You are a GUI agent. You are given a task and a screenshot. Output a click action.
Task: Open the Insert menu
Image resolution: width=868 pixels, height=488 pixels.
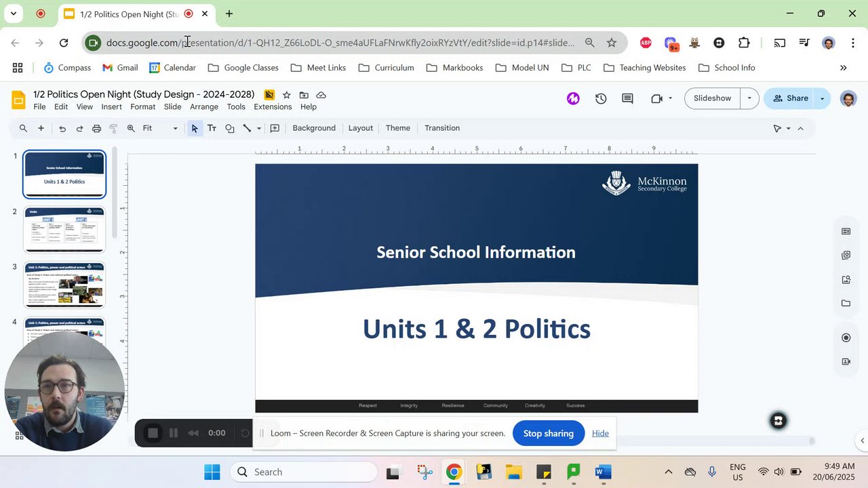pos(111,107)
